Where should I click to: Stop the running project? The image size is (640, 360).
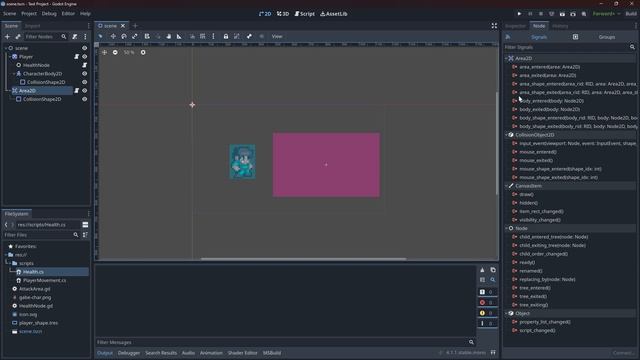coord(541,14)
